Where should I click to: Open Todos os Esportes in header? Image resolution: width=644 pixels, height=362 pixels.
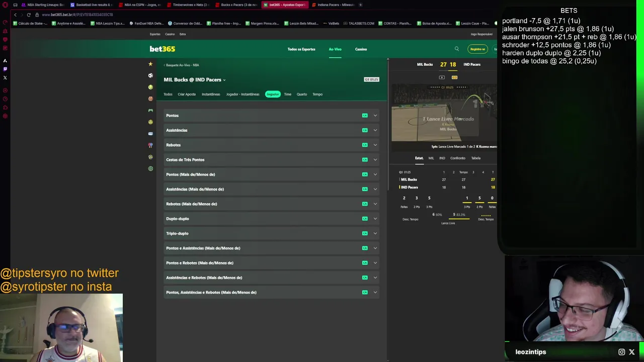coord(301,49)
